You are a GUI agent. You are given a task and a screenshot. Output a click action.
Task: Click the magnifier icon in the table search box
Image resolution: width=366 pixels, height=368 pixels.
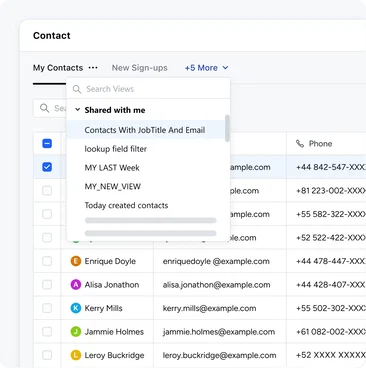coord(44,108)
